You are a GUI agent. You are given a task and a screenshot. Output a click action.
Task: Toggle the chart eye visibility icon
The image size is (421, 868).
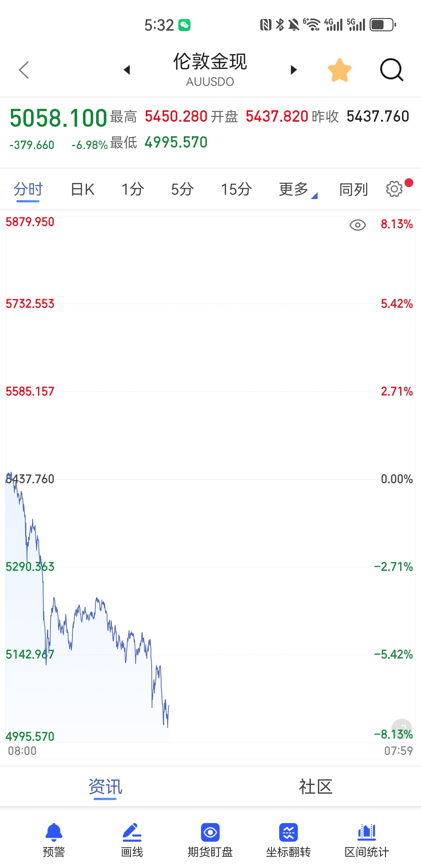click(x=357, y=225)
